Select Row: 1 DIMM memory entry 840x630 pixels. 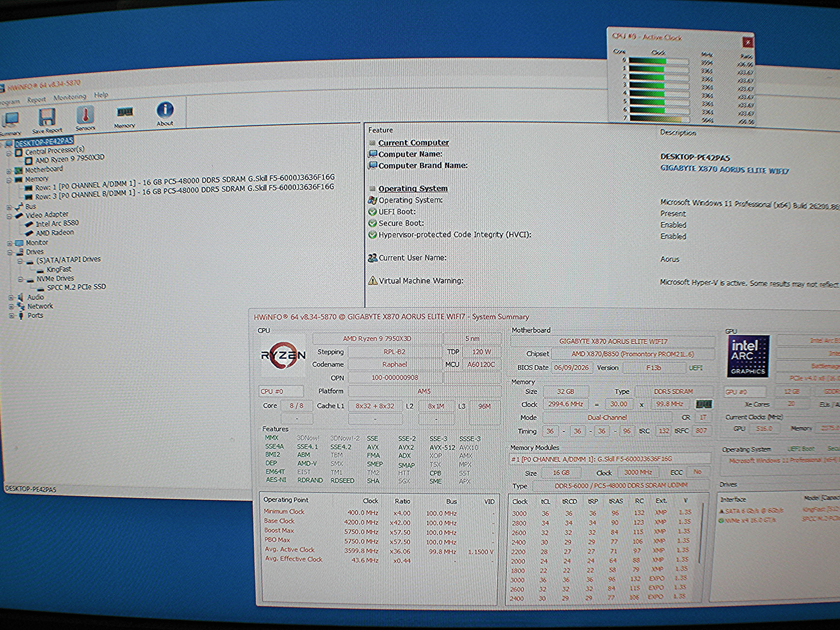click(185, 182)
